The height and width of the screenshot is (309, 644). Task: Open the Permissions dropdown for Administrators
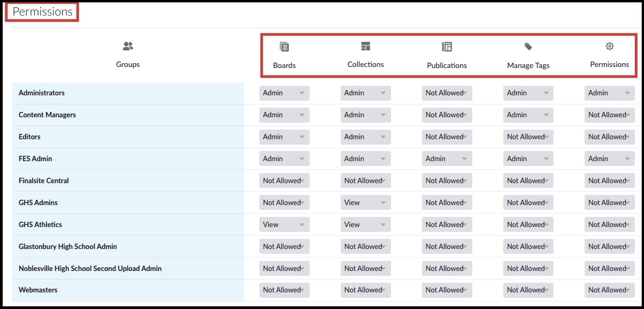click(x=609, y=93)
